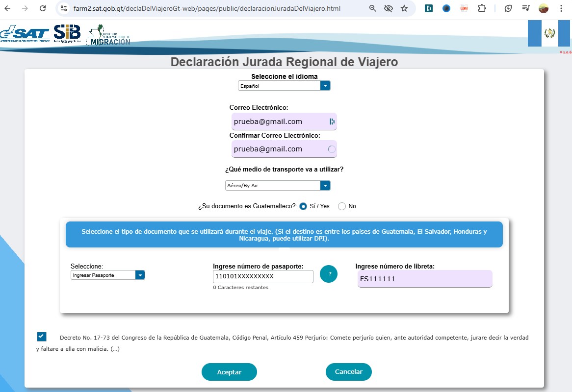Screen dimensions: 572x392
Task: Uncheck the perjury decree agreement checkbox
Action: [42, 337]
